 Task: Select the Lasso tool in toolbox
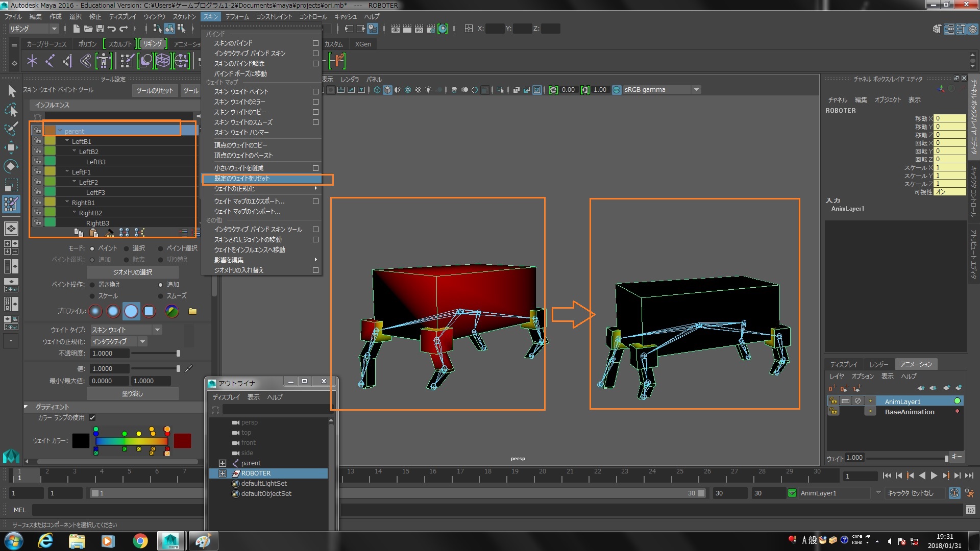pos(11,110)
